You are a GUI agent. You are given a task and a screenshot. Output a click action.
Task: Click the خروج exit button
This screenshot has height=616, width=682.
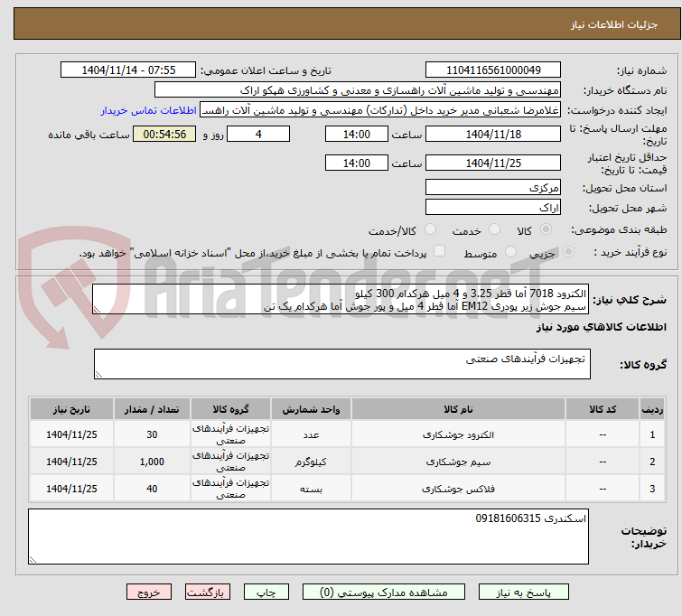coord(149,593)
